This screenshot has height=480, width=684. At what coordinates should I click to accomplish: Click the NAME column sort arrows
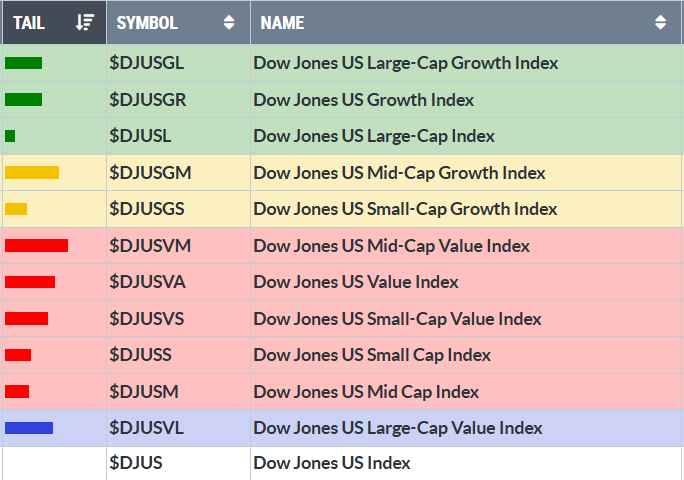tap(660, 22)
